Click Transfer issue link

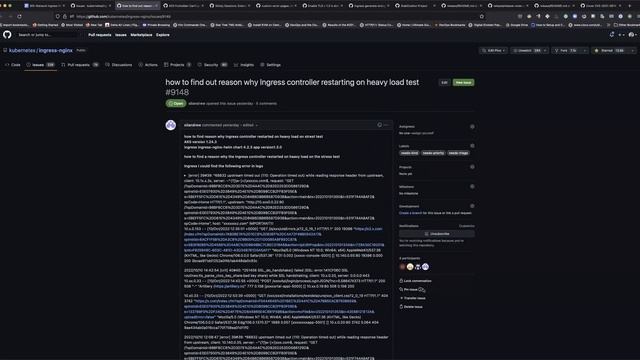413,298
